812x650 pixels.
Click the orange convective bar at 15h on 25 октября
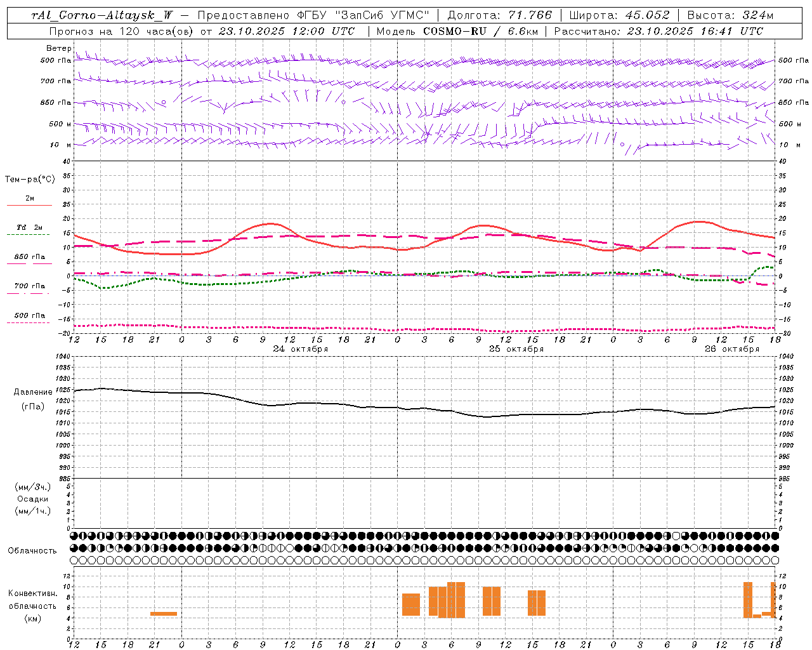pyautogui.click(x=537, y=603)
